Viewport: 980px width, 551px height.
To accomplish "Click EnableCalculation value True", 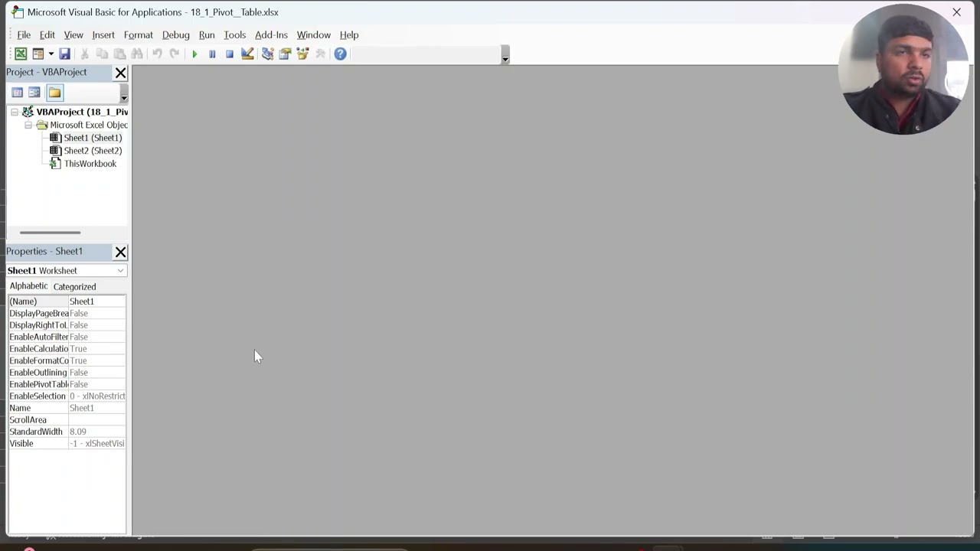I will [97, 349].
